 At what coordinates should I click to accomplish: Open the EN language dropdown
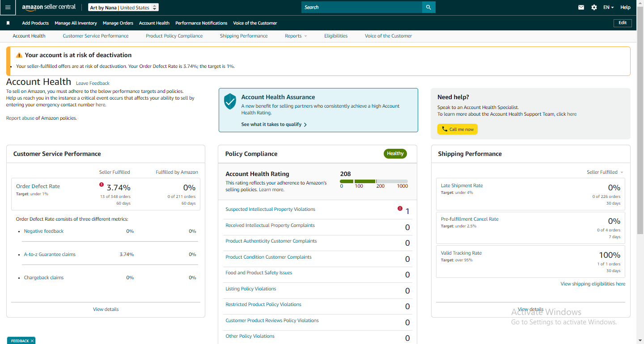point(608,7)
